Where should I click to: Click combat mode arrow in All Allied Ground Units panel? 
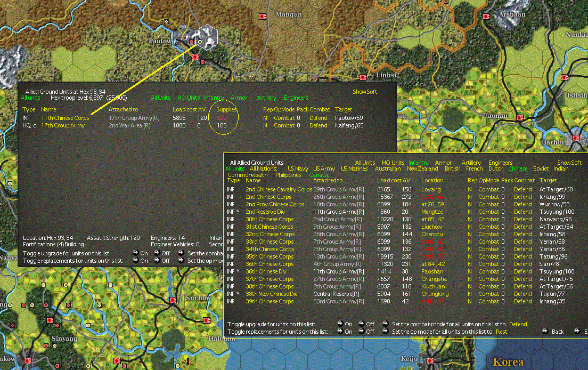tap(385, 324)
